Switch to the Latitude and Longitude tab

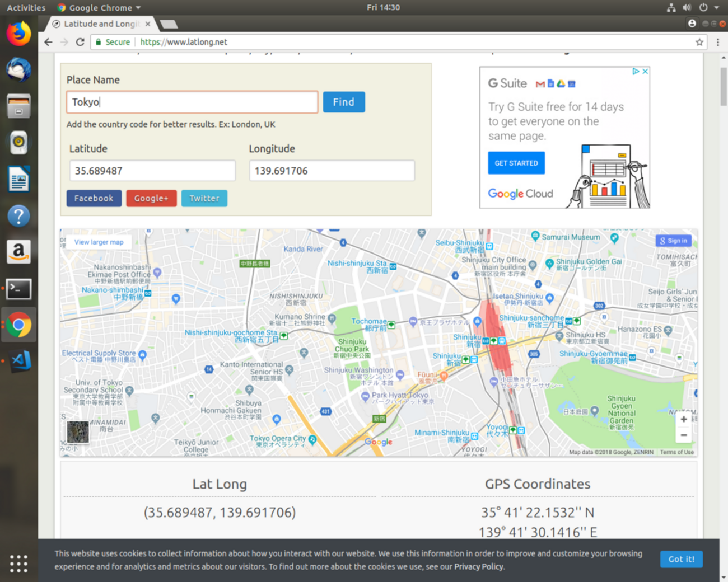click(95, 24)
